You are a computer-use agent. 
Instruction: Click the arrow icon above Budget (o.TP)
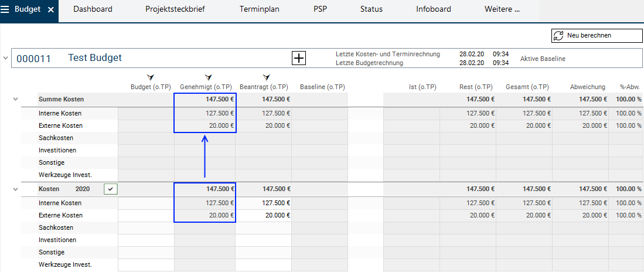click(150, 77)
